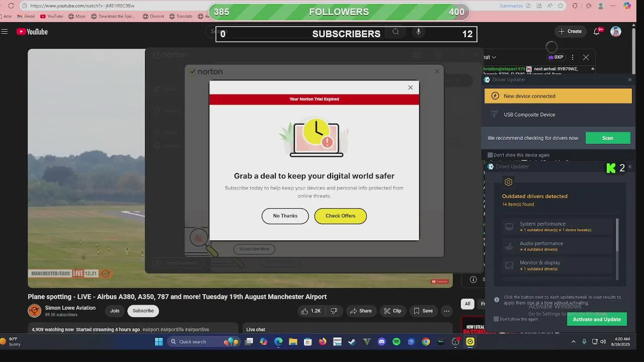Click Summarize in the address bar

[x=511, y=6]
